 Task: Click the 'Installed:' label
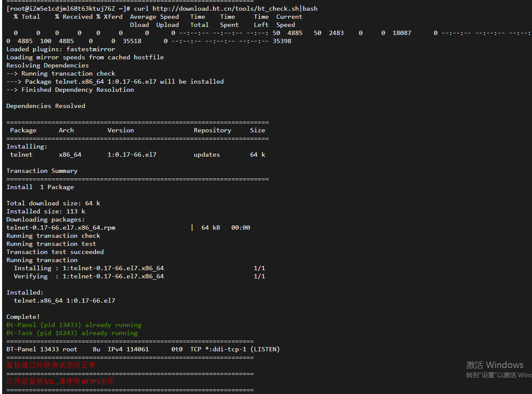coord(25,292)
